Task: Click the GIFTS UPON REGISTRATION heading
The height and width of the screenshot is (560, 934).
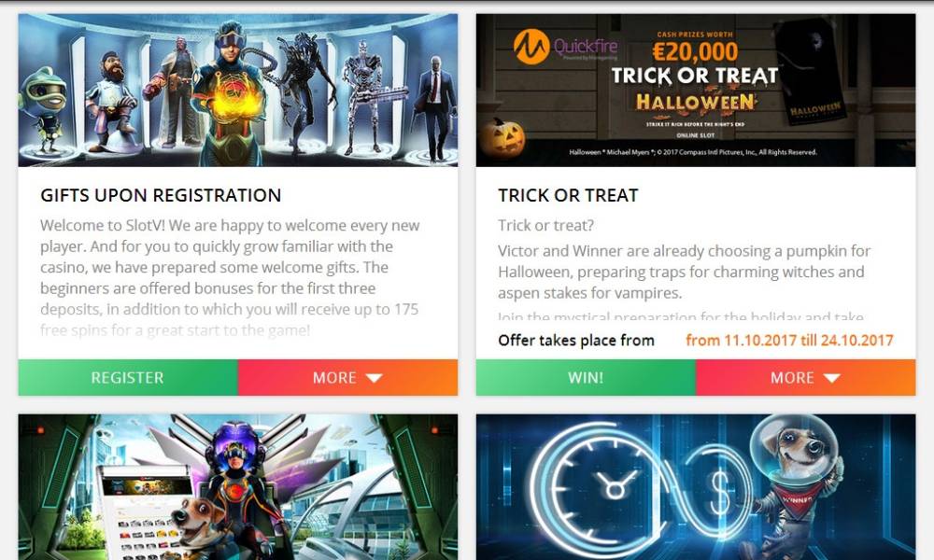Action: click(161, 195)
